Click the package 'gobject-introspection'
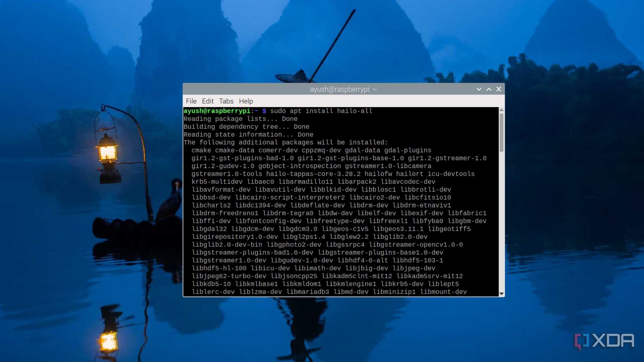This screenshot has width=644, height=362. 300,166
